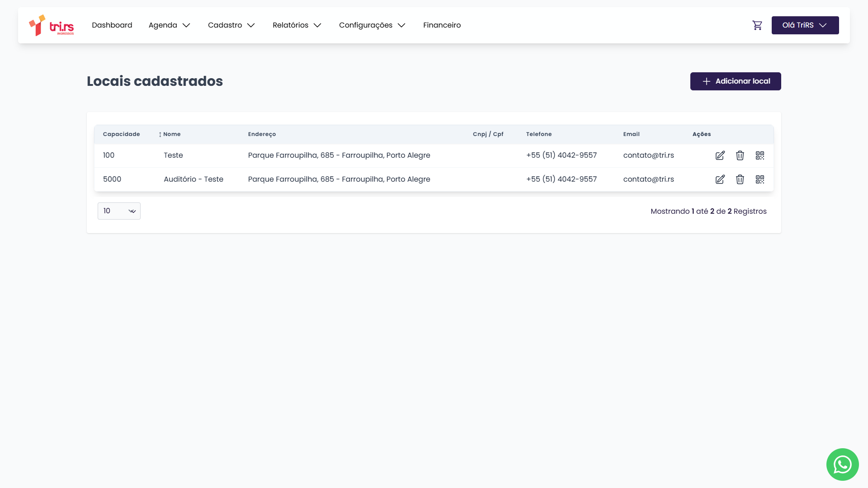
Task: Open rows-per-page selector showing 10
Action: (119, 211)
